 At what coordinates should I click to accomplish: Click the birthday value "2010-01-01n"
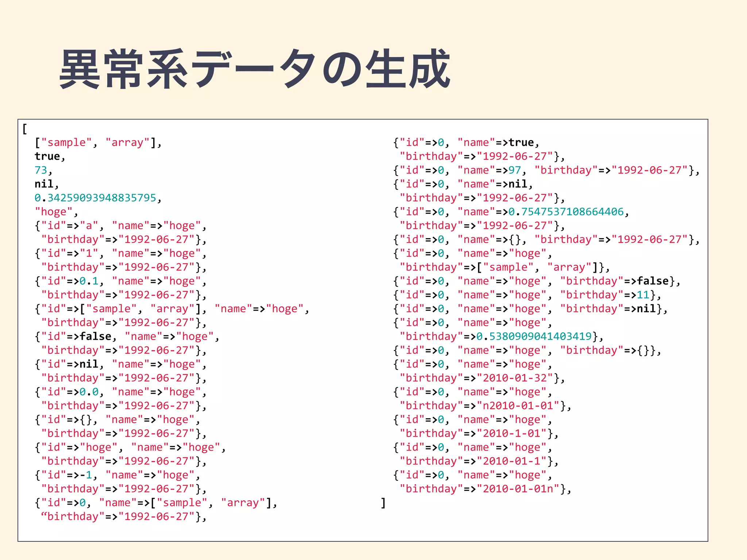click(518, 489)
